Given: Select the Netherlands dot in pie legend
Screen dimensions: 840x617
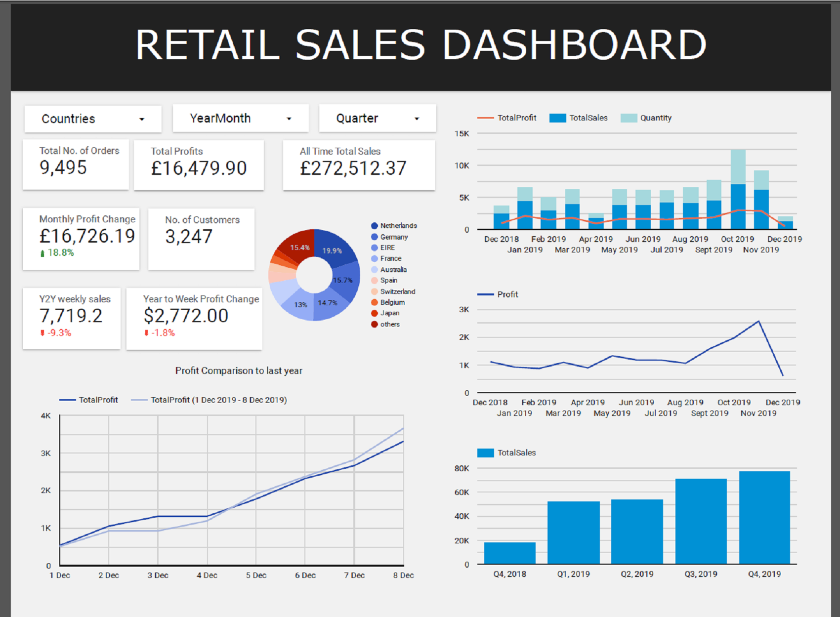Looking at the screenshot, I should pyautogui.click(x=374, y=225).
